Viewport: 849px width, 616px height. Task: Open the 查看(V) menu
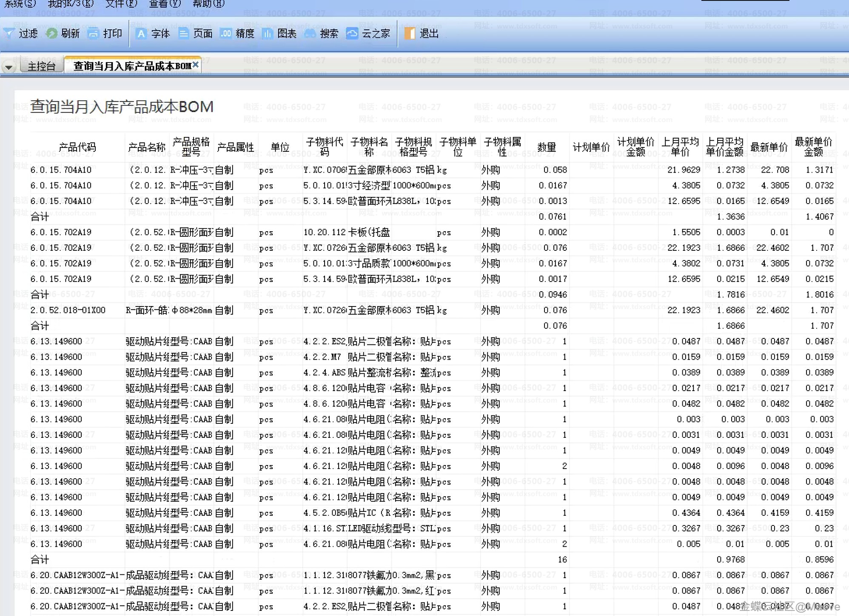(x=165, y=4)
